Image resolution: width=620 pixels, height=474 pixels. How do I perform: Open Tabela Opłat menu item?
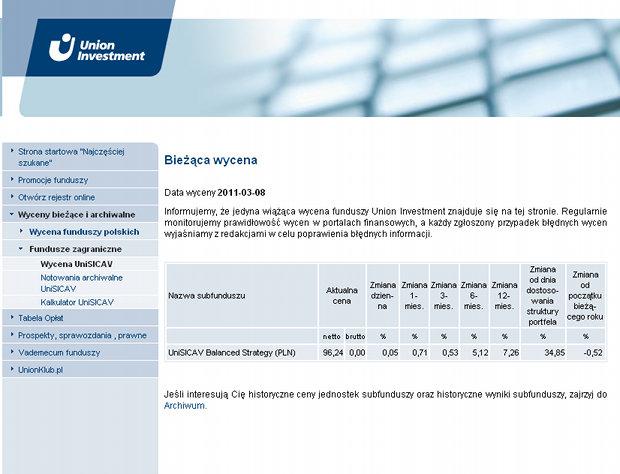(40, 318)
